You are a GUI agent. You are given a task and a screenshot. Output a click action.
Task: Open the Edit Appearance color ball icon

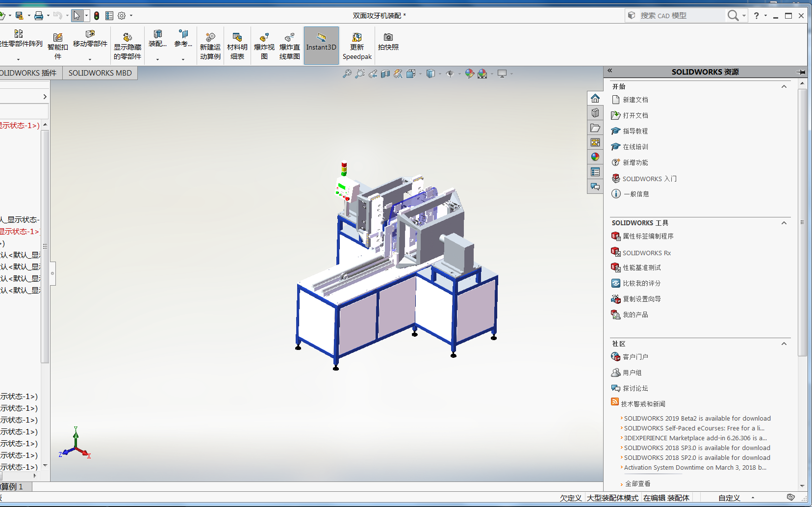point(469,74)
